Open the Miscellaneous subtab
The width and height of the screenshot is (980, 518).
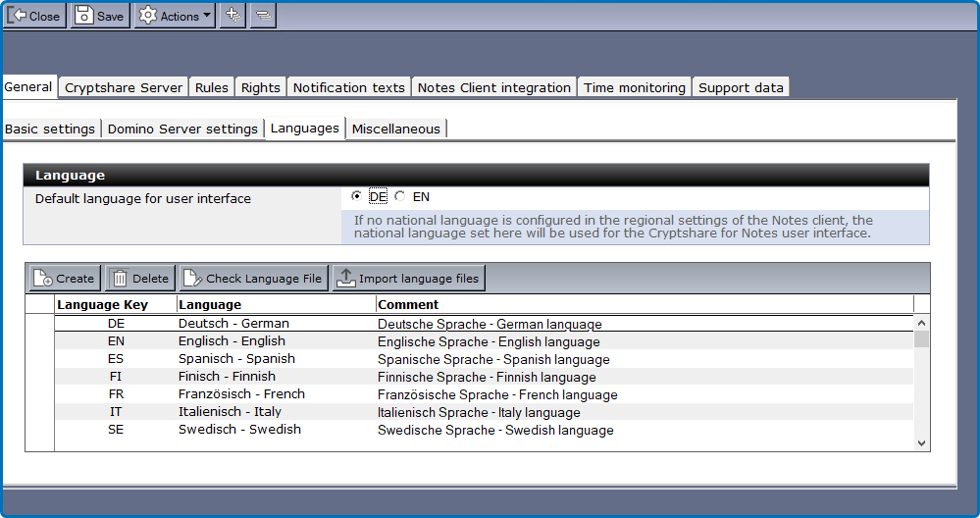395,129
